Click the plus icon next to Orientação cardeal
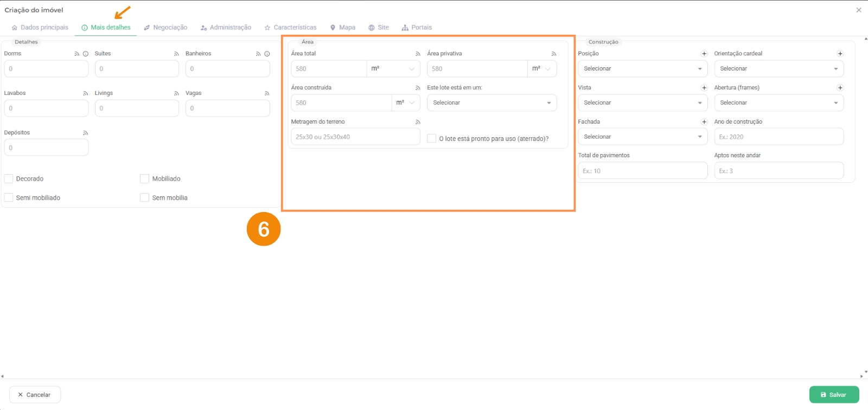This screenshot has width=868, height=410. click(x=840, y=54)
